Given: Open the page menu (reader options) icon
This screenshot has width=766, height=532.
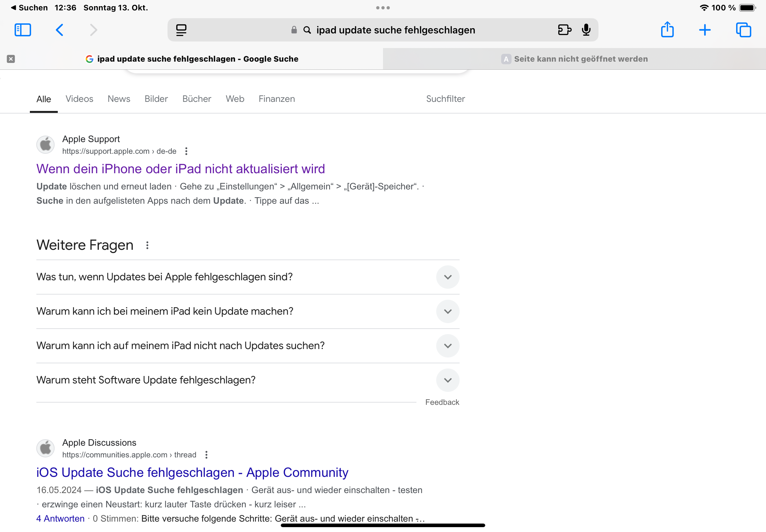Looking at the screenshot, I should [181, 30].
